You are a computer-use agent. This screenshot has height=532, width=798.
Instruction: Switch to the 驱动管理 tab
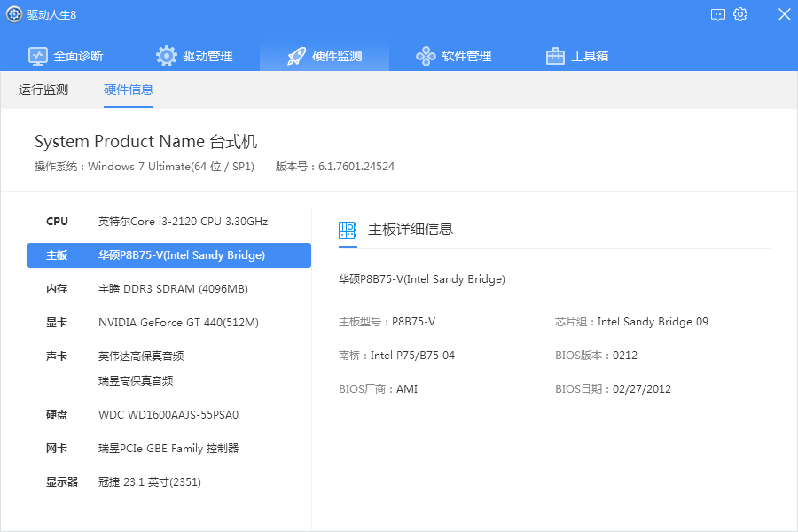(194, 56)
